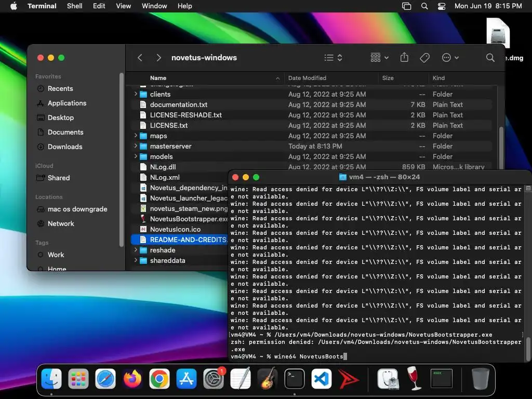Click the window mirroring icon in menu bar
This screenshot has width=532, height=399.
pyautogui.click(x=406, y=6)
